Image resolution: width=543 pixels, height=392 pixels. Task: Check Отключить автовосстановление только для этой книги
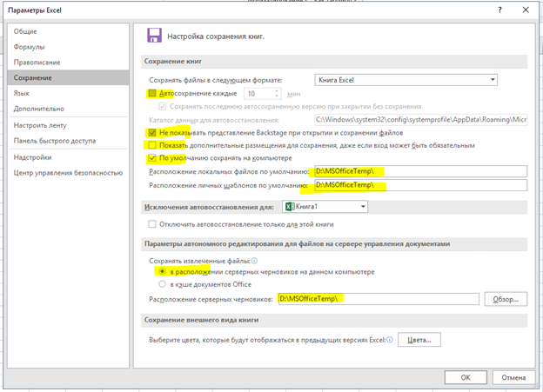coord(152,224)
